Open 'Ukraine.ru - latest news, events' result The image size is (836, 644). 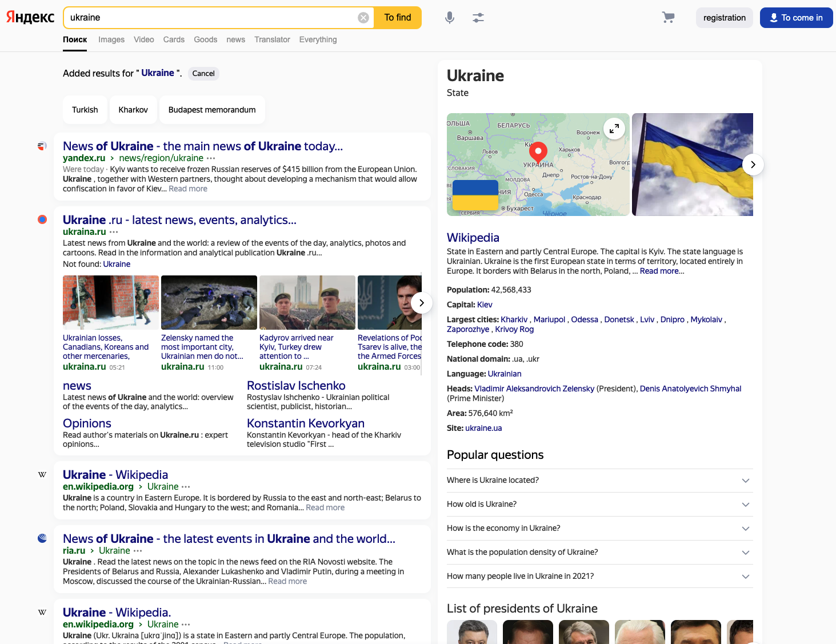tap(179, 220)
